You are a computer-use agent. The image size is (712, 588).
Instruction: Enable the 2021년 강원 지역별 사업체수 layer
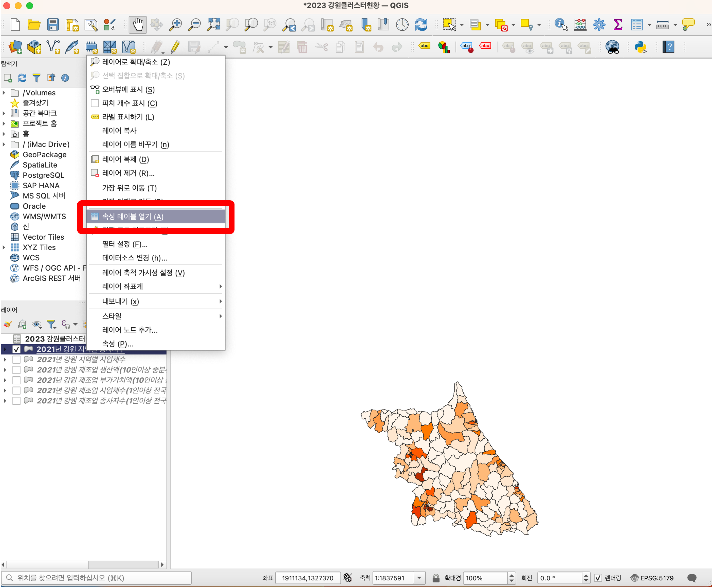point(16,359)
